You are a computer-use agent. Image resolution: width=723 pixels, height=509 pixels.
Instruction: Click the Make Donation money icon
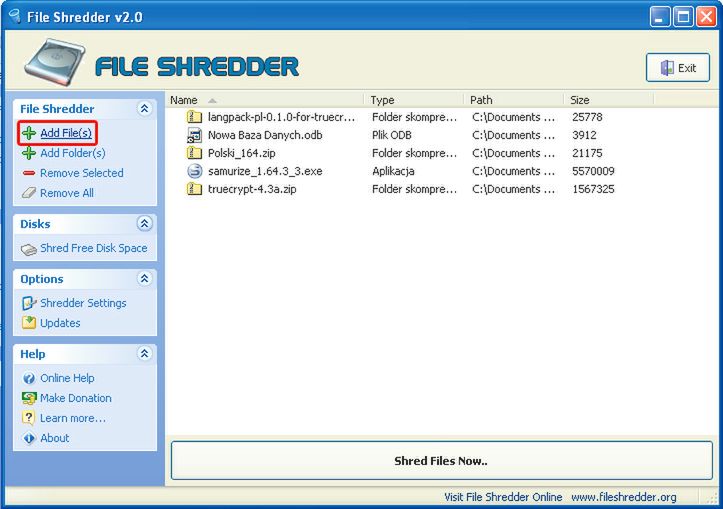coord(29,398)
